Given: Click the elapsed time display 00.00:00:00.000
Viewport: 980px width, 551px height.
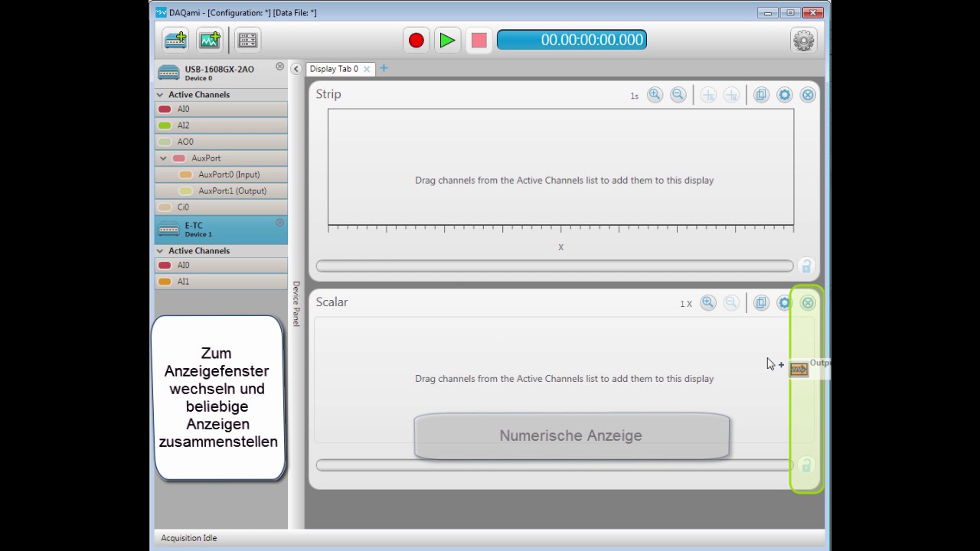Looking at the screenshot, I should [572, 40].
